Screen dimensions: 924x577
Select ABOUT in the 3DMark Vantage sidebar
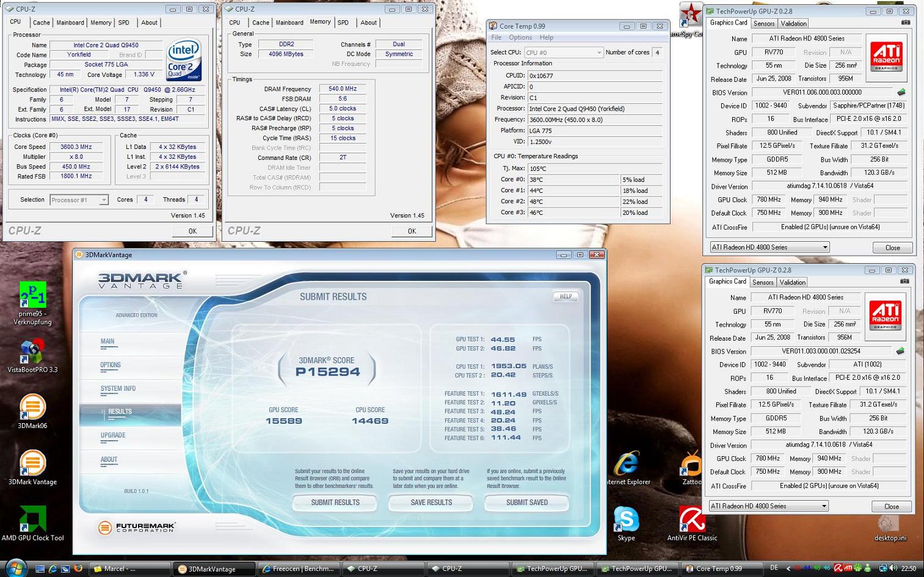pyautogui.click(x=109, y=460)
